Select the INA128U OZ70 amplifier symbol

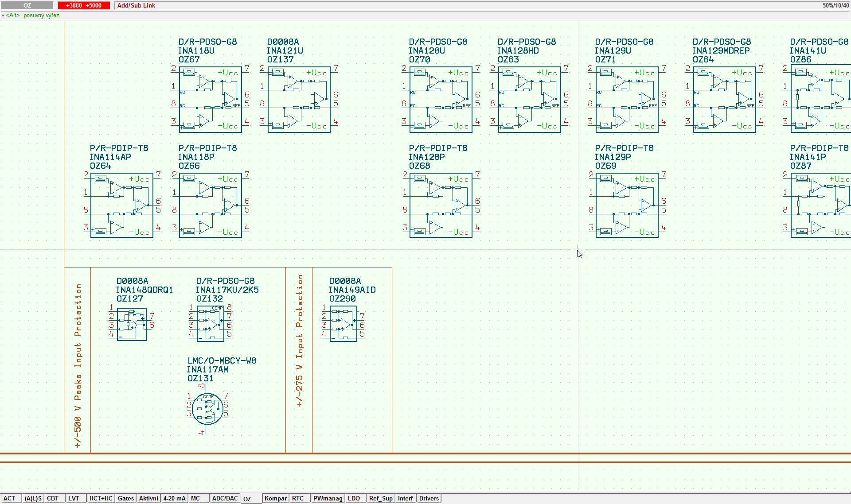[441, 99]
